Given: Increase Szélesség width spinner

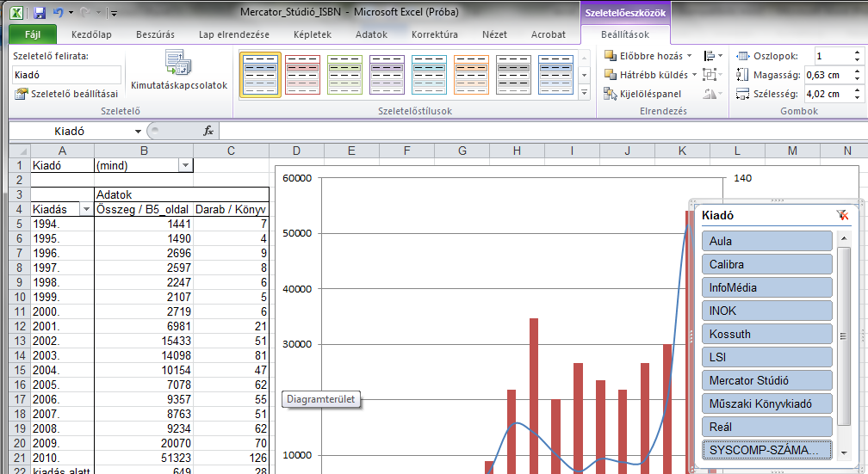Looking at the screenshot, I should [857, 90].
